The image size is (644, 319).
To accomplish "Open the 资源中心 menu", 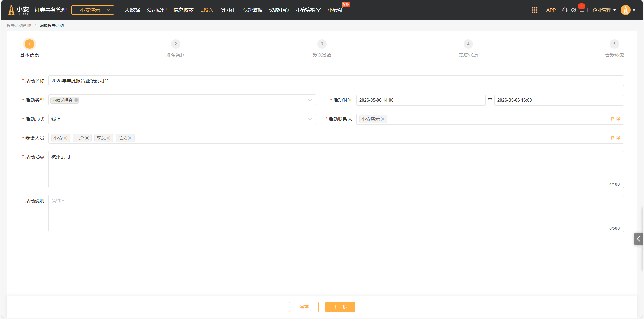I will pyautogui.click(x=279, y=10).
